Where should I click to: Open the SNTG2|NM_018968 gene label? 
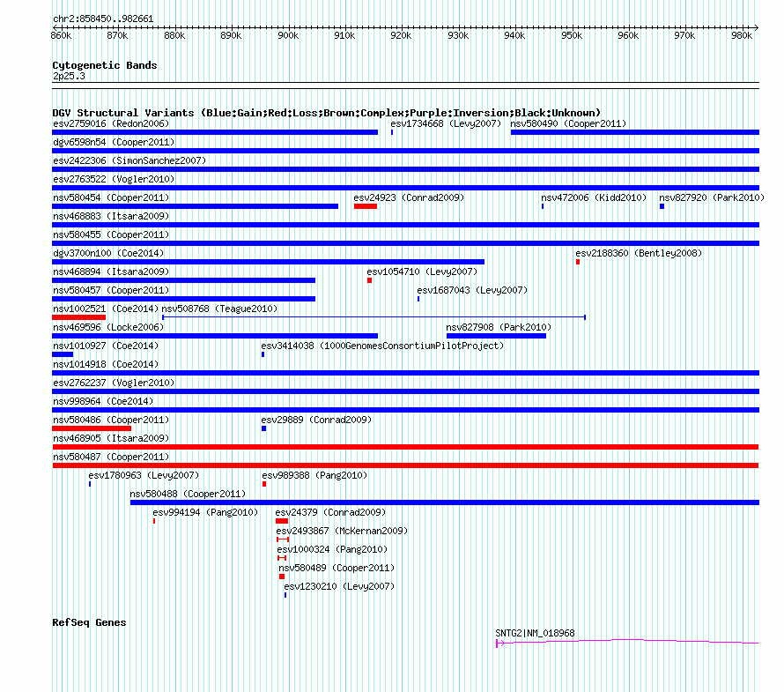coord(535,633)
